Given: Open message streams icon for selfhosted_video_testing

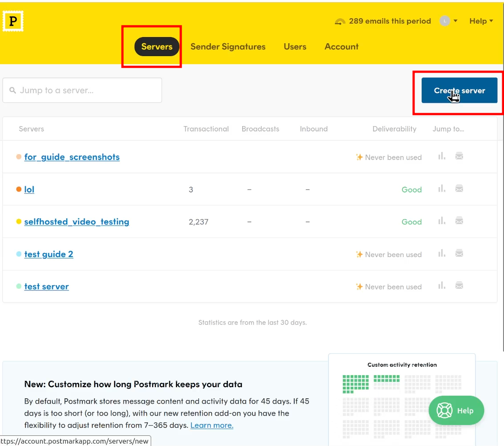Looking at the screenshot, I should point(459,221).
